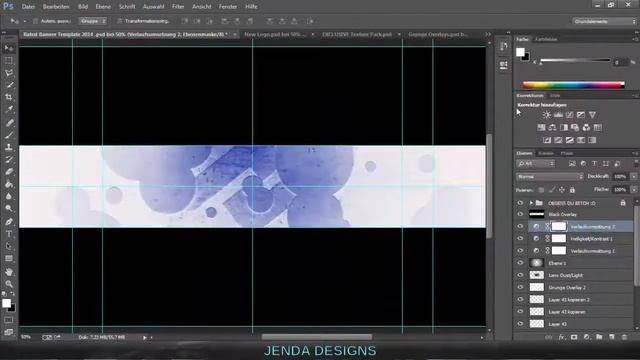This screenshot has height=360, width=640.
Task: Hide the Black Overlay layer
Action: click(520, 214)
